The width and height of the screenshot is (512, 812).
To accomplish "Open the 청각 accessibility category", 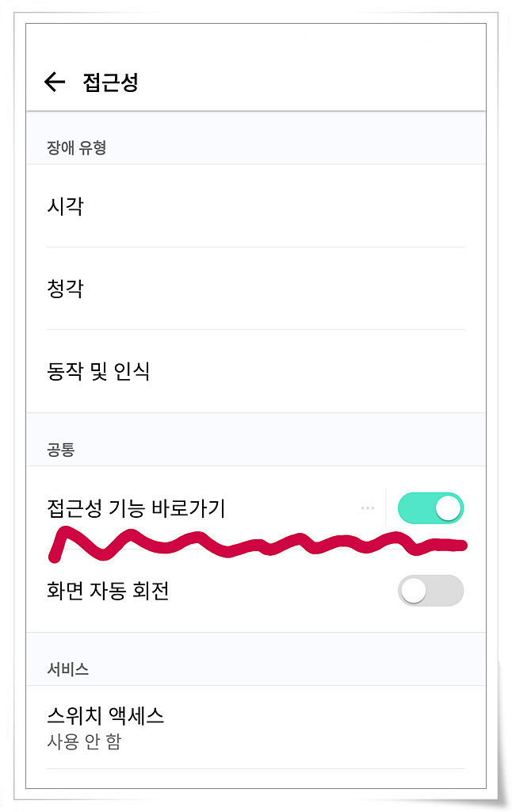I will click(x=256, y=289).
